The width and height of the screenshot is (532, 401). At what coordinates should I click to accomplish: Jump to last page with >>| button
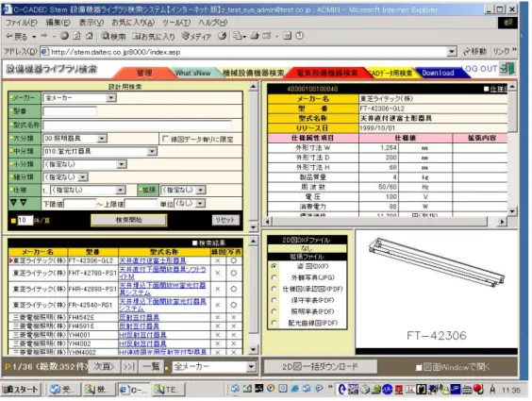pyautogui.click(x=129, y=367)
